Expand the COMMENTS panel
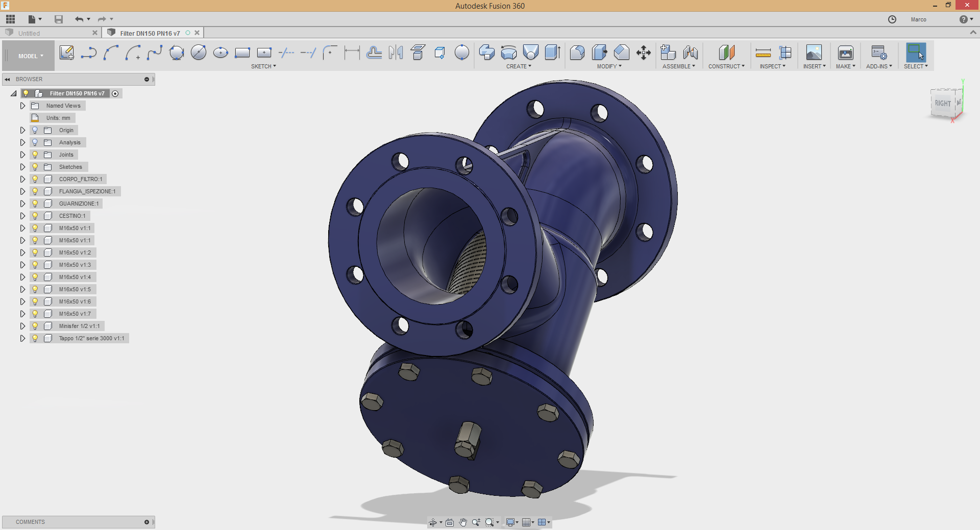Screen dimensions: 980x530 click(x=146, y=522)
